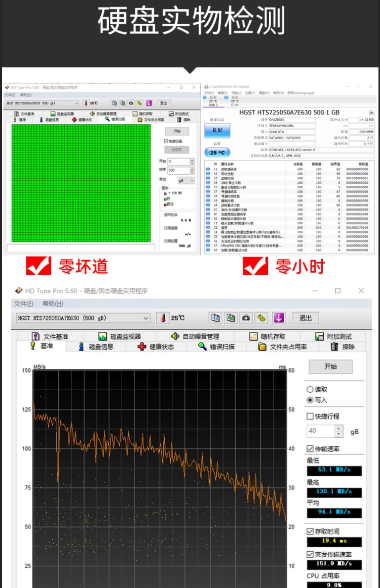The image size is (380, 588).
Task: Open 文件(F) menu in benchmark HD Tune window
Action: coord(24,304)
